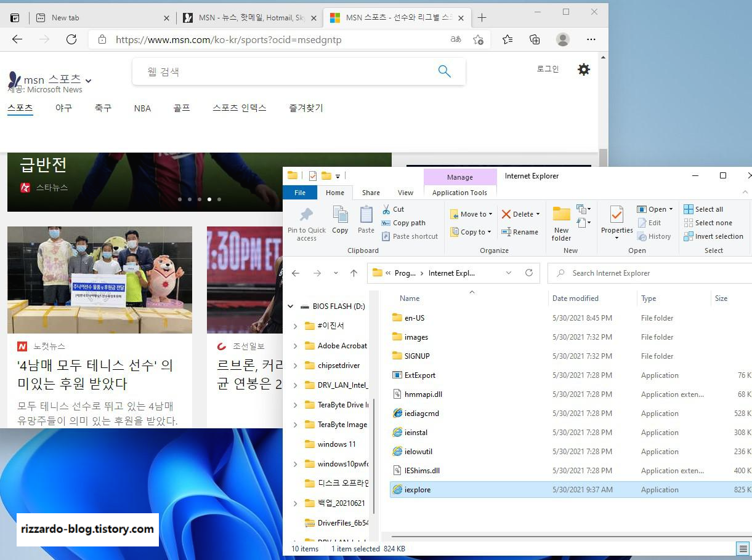Open Edge Collections icon
This screenshot has width=752, height=560.
pyautogui.click(x=535, y=39)
